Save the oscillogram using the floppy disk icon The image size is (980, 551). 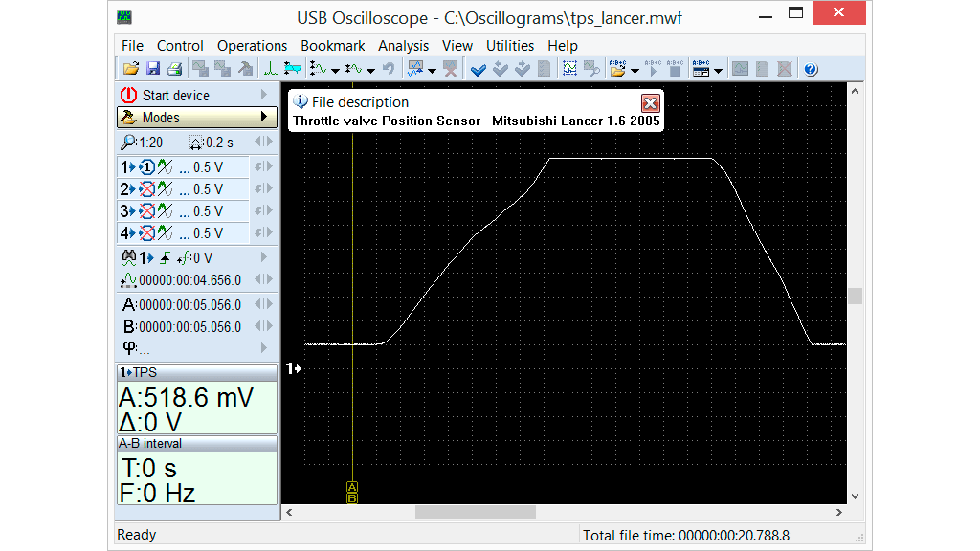[152, 69]
